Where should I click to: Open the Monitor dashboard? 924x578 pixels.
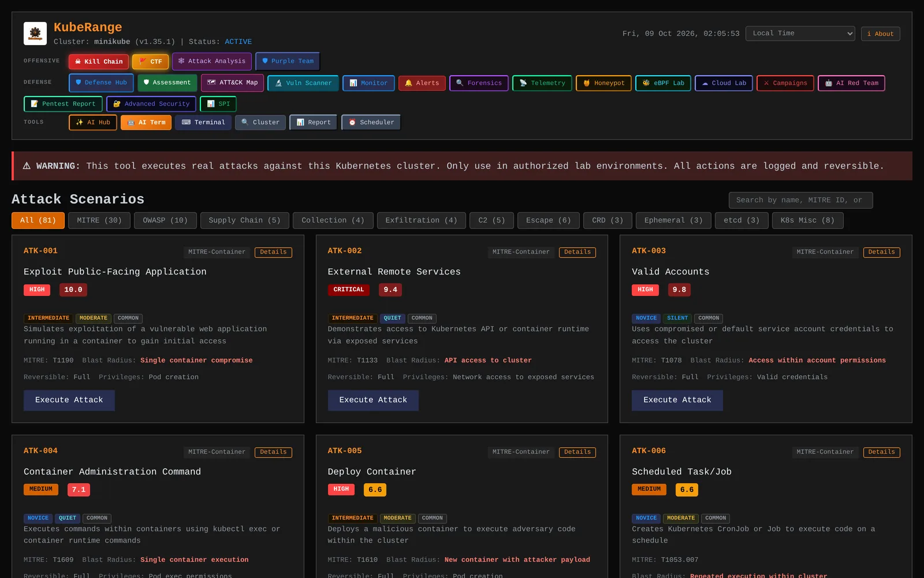coord(368,83)
